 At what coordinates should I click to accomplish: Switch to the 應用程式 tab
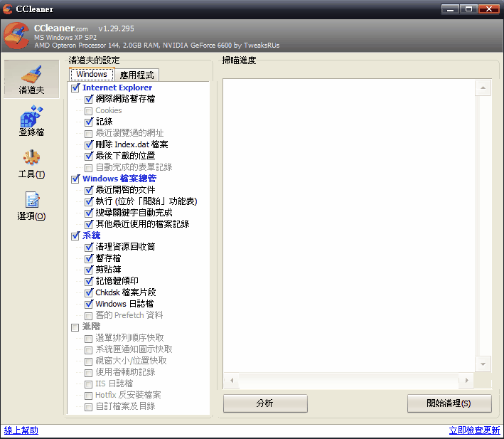(x=137, y=75)
